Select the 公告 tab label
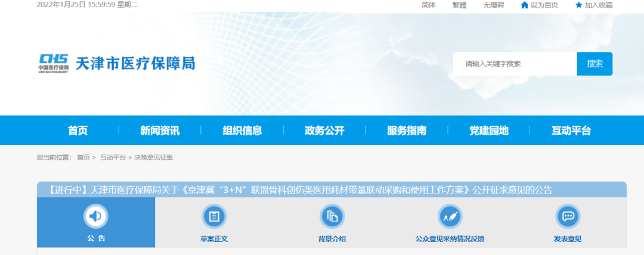The height and width of the screenshot is (255, 644). point(96,238)
